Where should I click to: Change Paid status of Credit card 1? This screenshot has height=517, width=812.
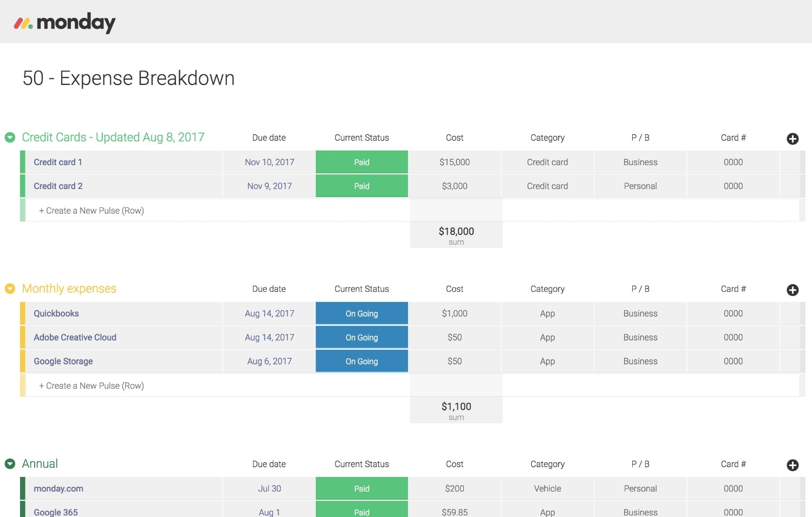pyautogui.click(x=362, y=162)
